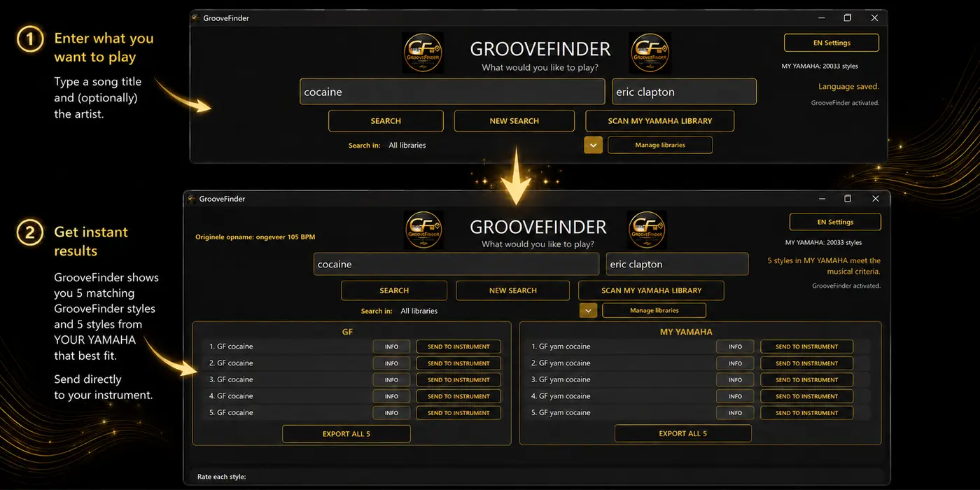Click '5 styles in MY YAMAHA meet' message
This screenshot has height=490, width=980.
824,266
